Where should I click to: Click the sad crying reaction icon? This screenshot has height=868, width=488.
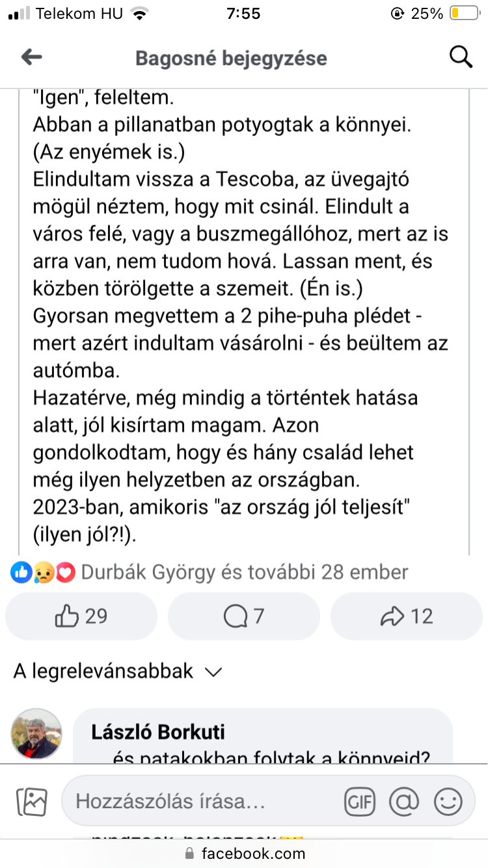click(x=43, y=573)
